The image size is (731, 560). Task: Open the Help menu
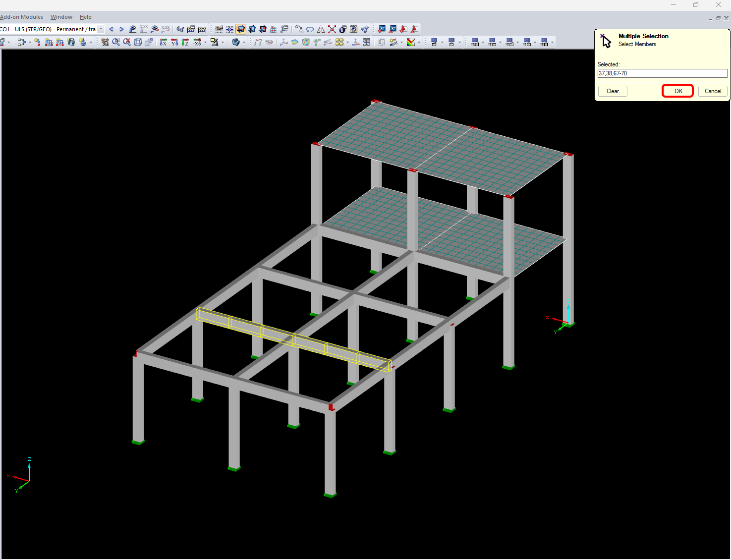click(86, 17)
